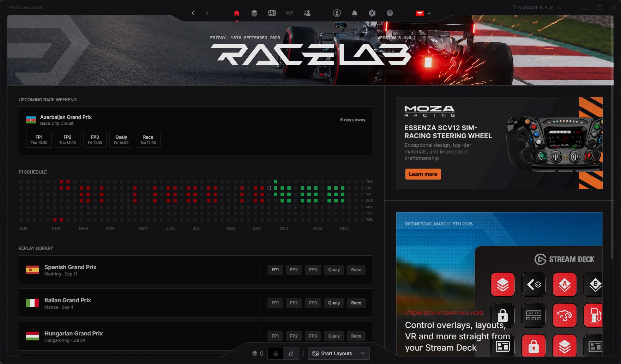
Task: Select Race Sat 13:00 session
Action: (x=148, y=140)
